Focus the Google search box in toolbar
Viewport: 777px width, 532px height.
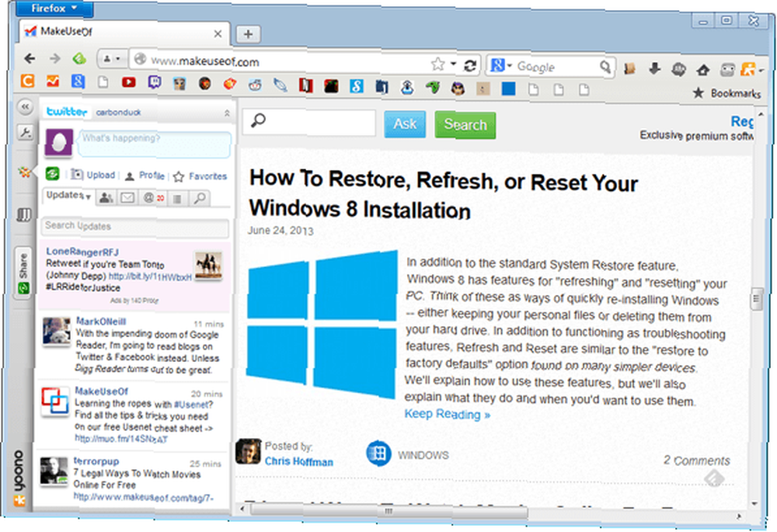click(x=557, y=66)
